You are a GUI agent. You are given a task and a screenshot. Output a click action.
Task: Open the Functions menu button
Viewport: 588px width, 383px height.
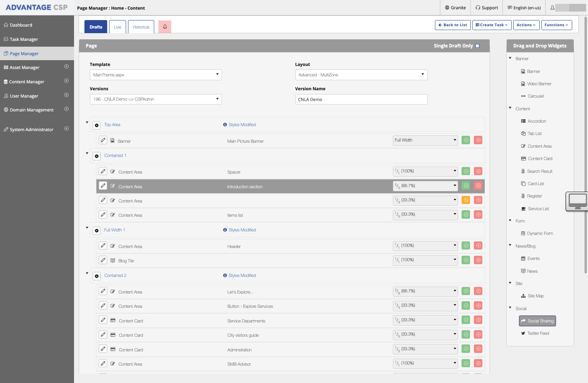(556, 25)
